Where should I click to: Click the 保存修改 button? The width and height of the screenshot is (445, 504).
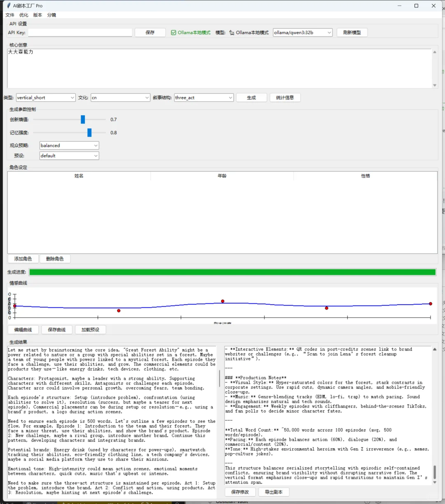pos(240,492)
